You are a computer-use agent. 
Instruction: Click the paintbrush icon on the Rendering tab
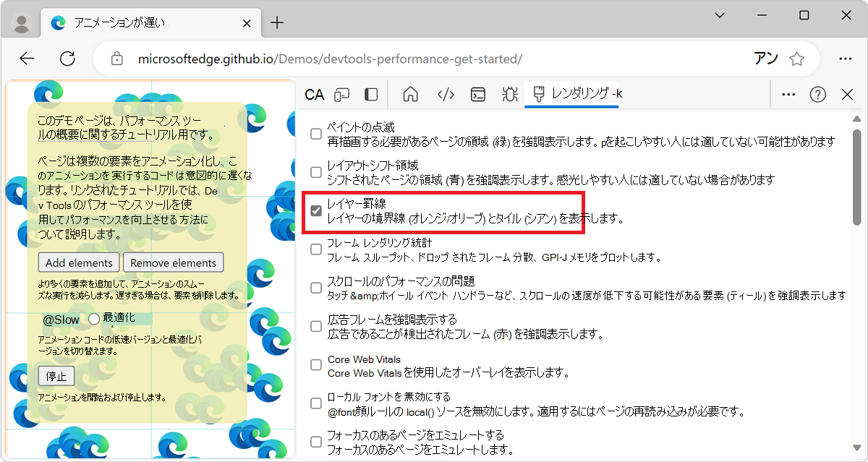tap(539, 94)
